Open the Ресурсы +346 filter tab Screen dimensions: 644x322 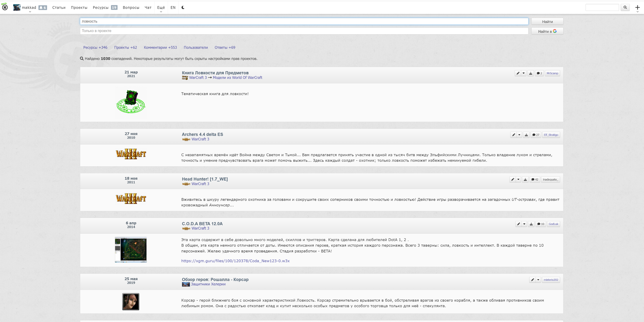point(95,48)
